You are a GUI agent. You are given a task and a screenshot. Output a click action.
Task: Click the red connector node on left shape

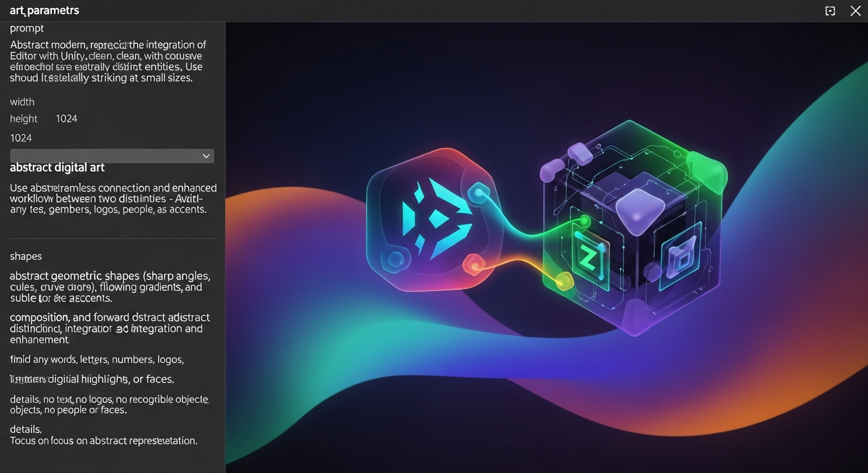point(473,264)
